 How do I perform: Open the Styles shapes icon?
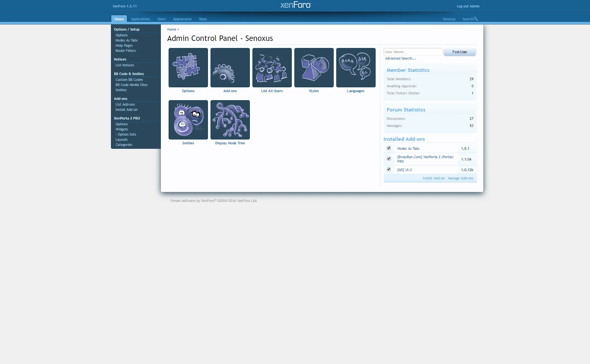tap(314, 68)
